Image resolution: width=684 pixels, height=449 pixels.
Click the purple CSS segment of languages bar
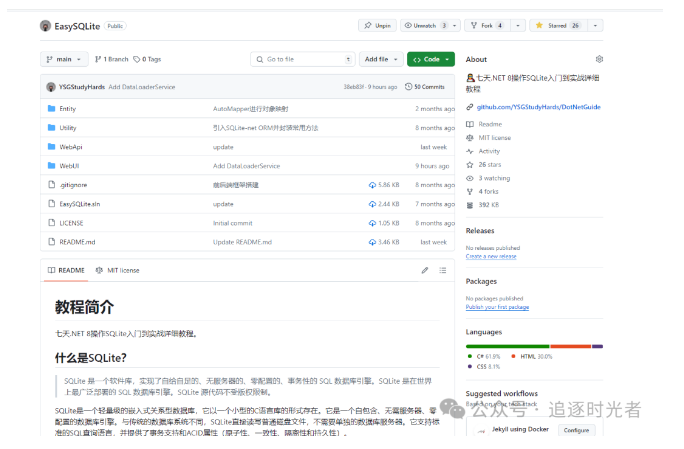(x=598, y=346)
